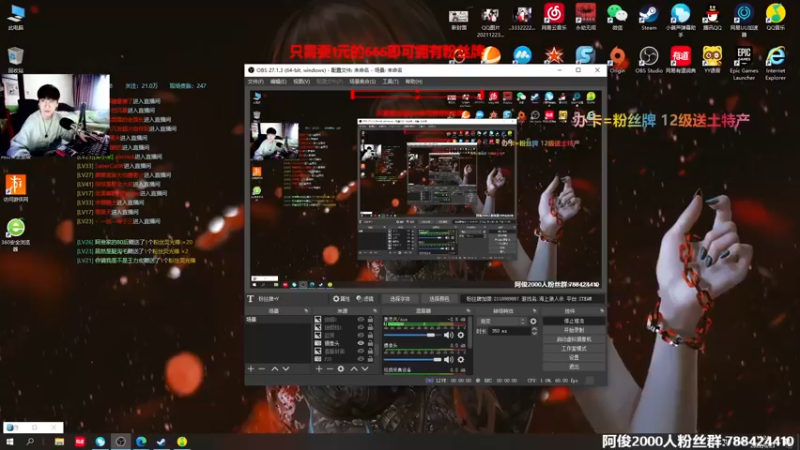This screenshot has width=800, height=450.
Task: Open the QQ Music desktop icon
Action: (x=775, y=17)
